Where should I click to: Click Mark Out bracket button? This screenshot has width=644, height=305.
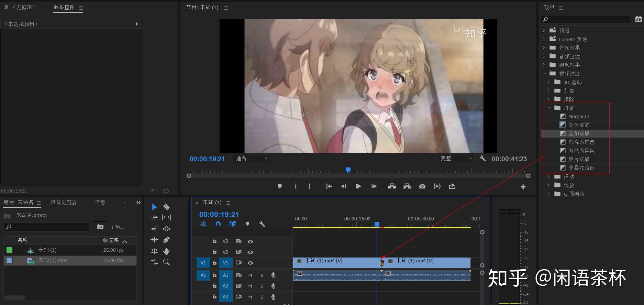click(x=309, y=186)
